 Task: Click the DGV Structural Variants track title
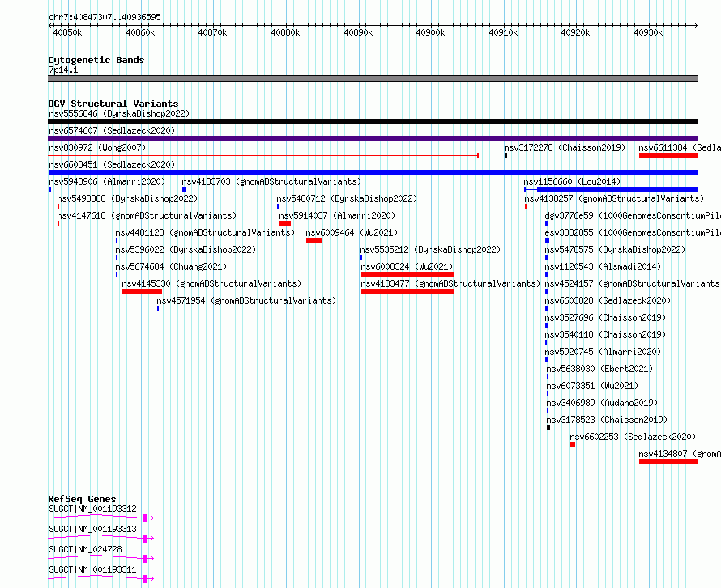(x=113, y=104)
